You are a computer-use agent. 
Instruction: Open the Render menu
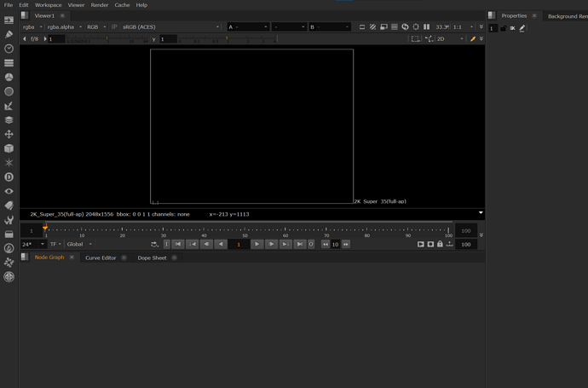(100, 5)
